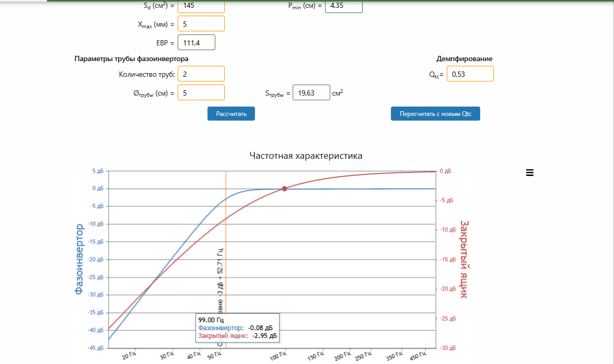Click the Частотная характеристика chart title

[306, 156]
